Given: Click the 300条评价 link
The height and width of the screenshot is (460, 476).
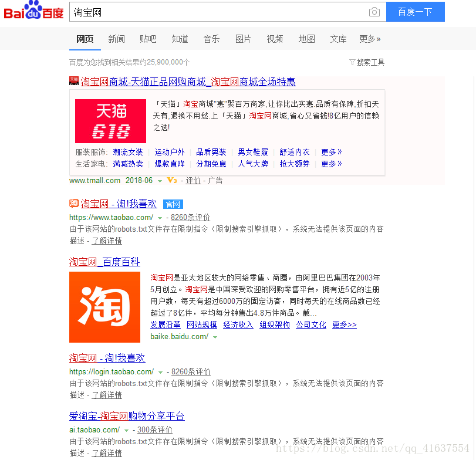Looking at the screenshot, I should (155, 429).
